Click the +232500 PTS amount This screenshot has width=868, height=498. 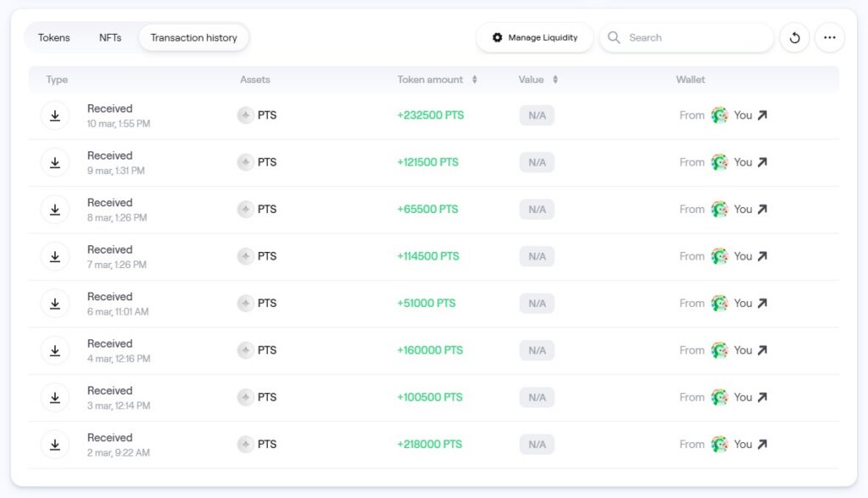(431, 115)
